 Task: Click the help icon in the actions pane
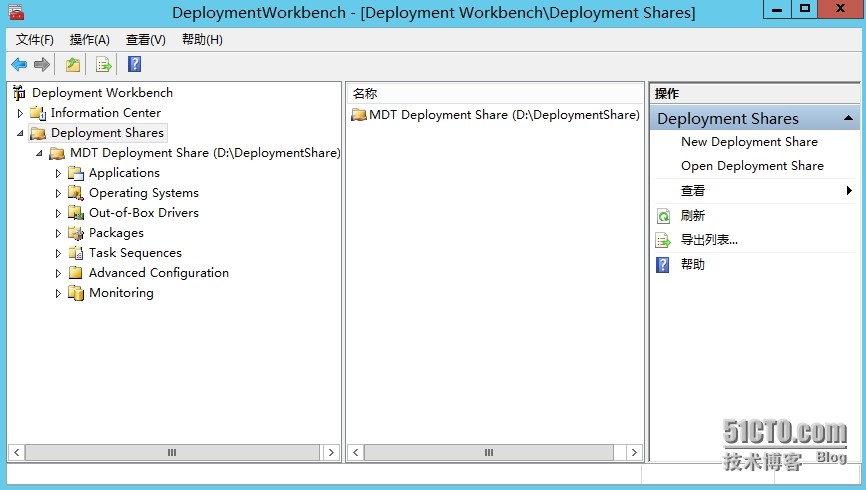662,265
